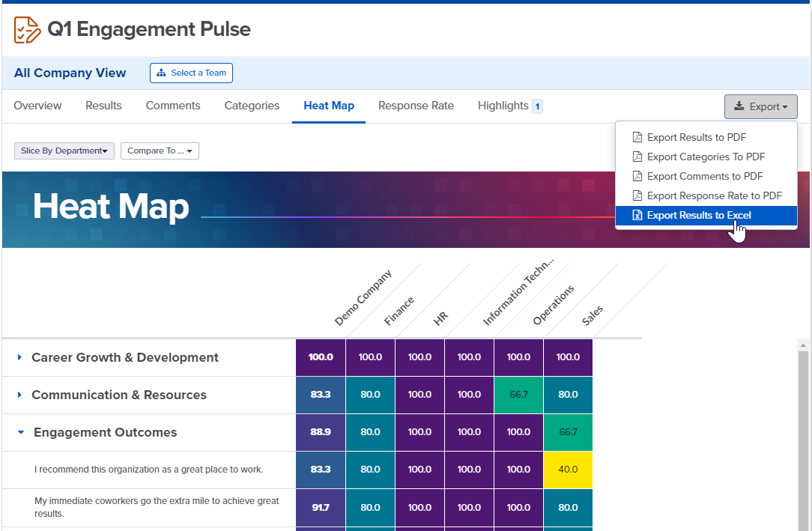The height and width of the screenshot is (531, 812).
Task: Choose Export Response Rate to PDF
Action: (x=706, y=195)
